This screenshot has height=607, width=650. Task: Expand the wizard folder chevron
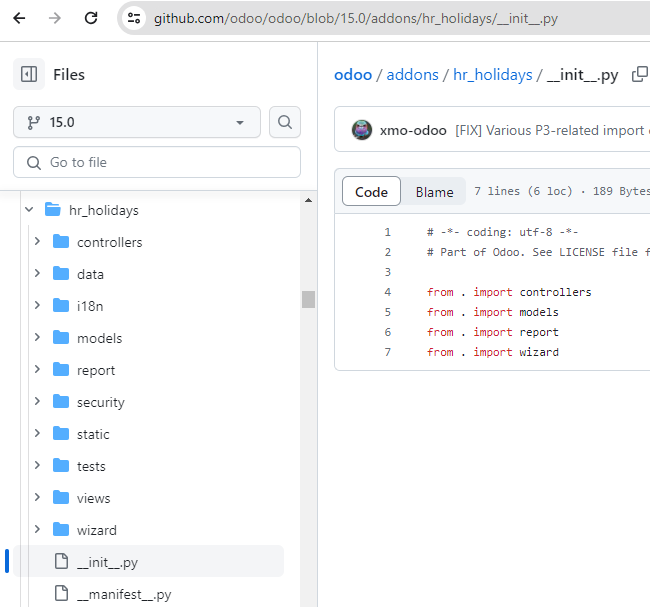pos(37,529)
